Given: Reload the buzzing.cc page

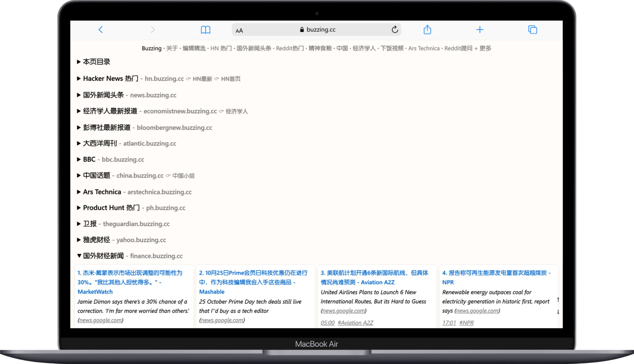Looking at the screenshot, I should [395, 29].
